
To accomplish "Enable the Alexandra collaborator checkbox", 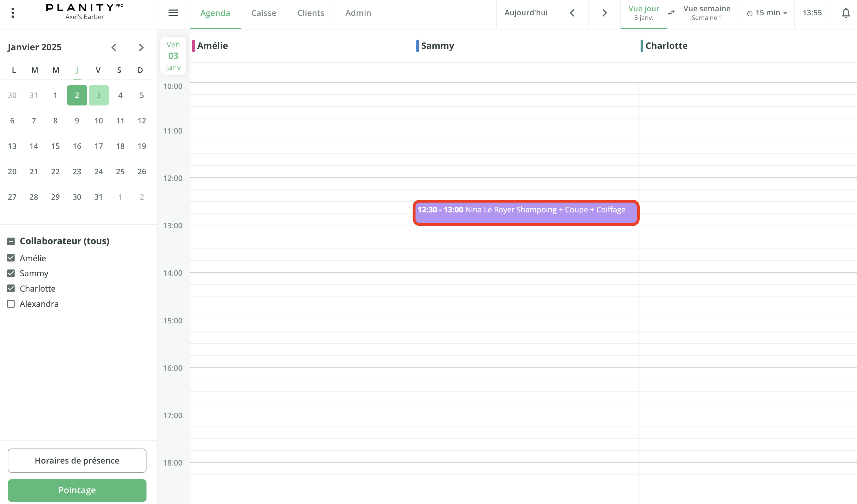I will pos(11,304).
